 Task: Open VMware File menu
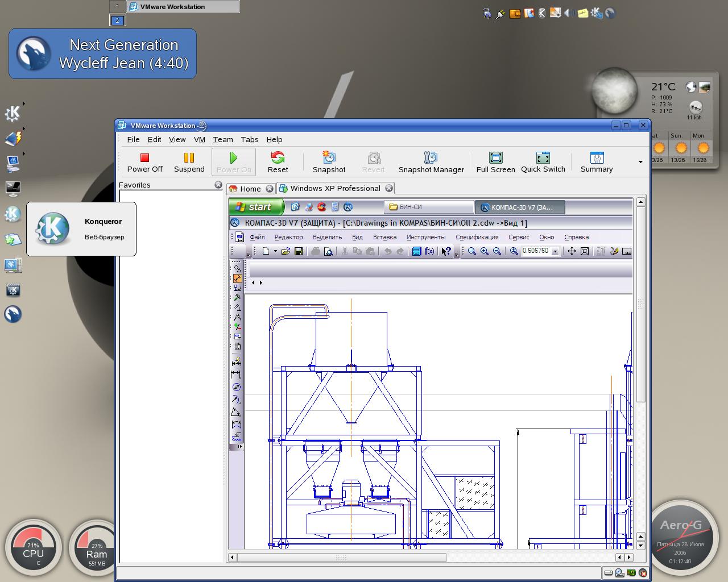coord(133,139)
